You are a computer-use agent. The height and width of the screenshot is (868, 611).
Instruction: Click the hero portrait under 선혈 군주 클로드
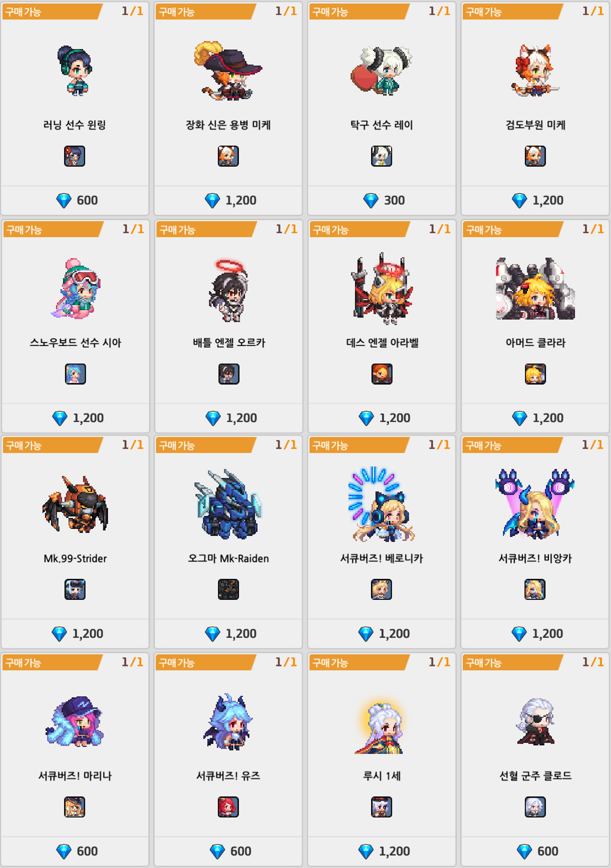click(535, 807)
